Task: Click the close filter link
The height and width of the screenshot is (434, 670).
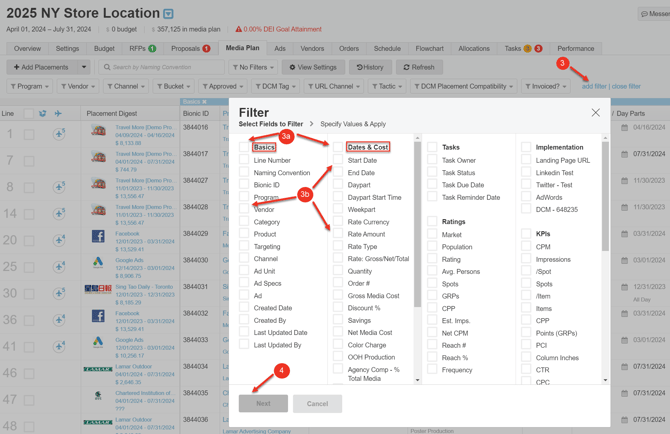Action: (626, 86)
